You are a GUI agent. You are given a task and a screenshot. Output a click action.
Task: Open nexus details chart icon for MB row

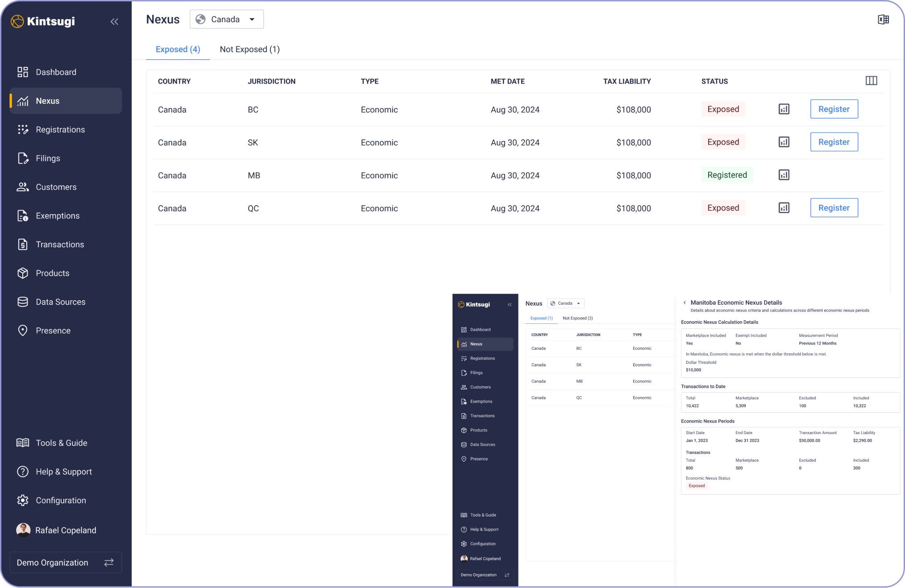pyautogui.click(x=784, y=175)
